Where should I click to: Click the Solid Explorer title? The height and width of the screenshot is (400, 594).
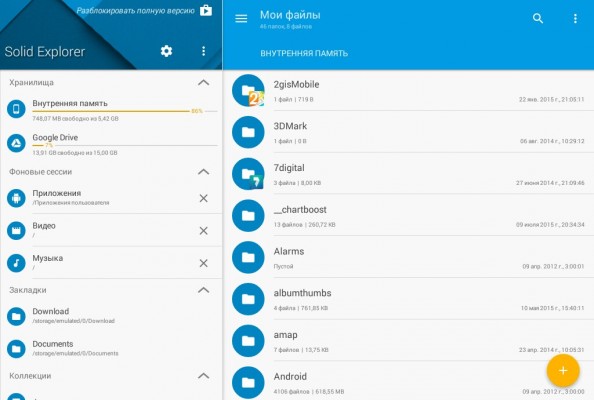point(45,52)
